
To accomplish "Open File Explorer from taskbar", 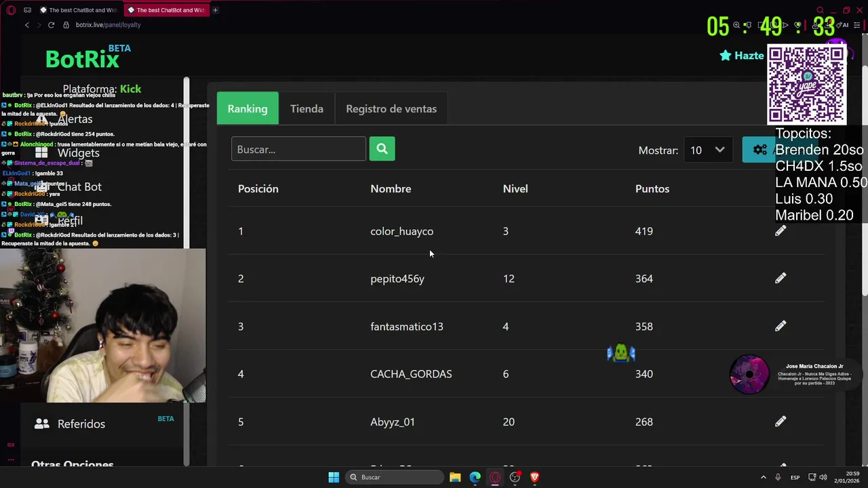I will point(455,477).
